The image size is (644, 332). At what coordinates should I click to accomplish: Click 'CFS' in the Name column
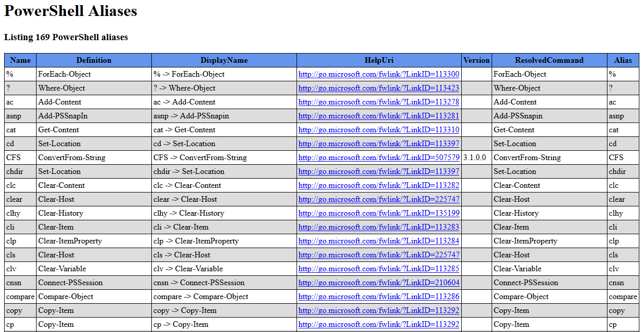(x=13, y=158)
